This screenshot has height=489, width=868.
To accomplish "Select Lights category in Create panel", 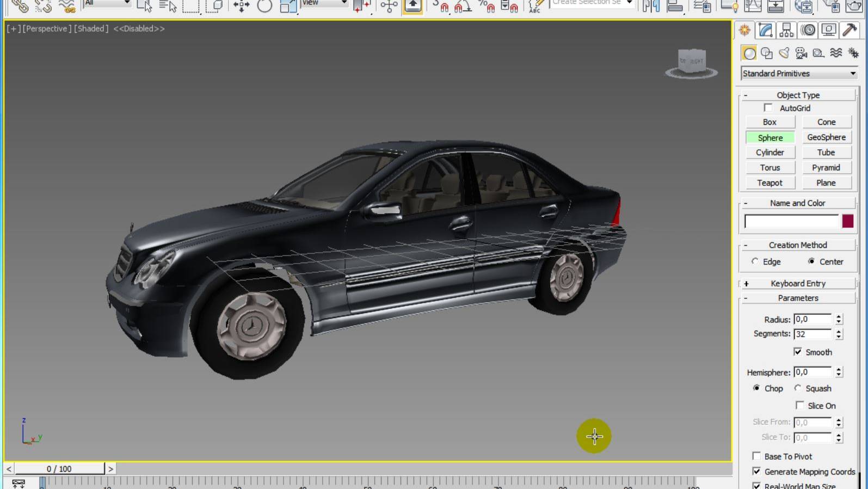I will click(784, 53).
